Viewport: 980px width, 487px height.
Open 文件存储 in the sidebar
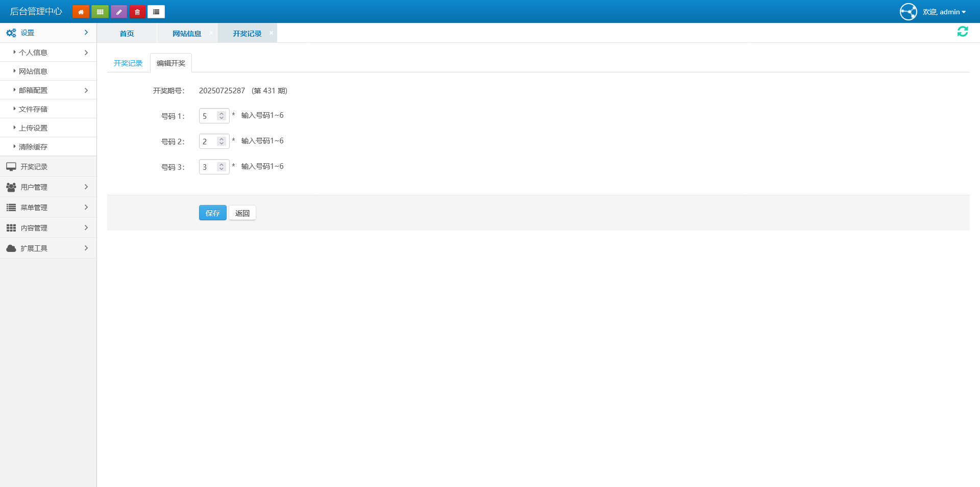[x=48, y=109]
